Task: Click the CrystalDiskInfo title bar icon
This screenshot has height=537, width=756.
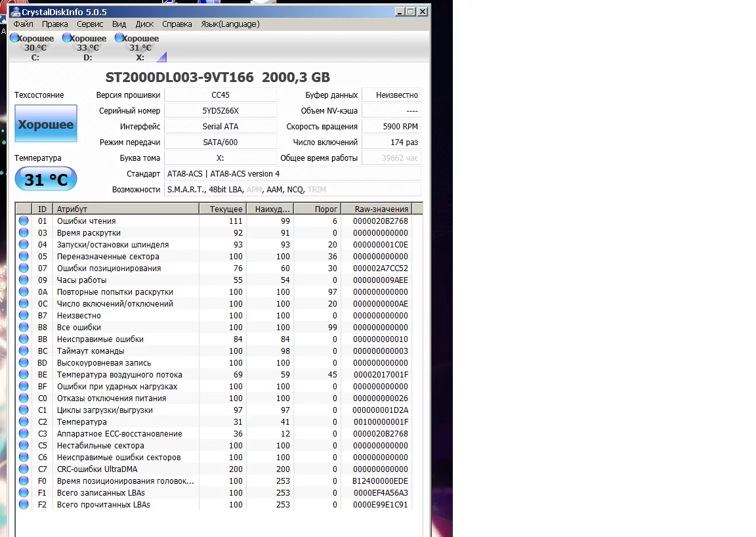Action: (16, 12)
